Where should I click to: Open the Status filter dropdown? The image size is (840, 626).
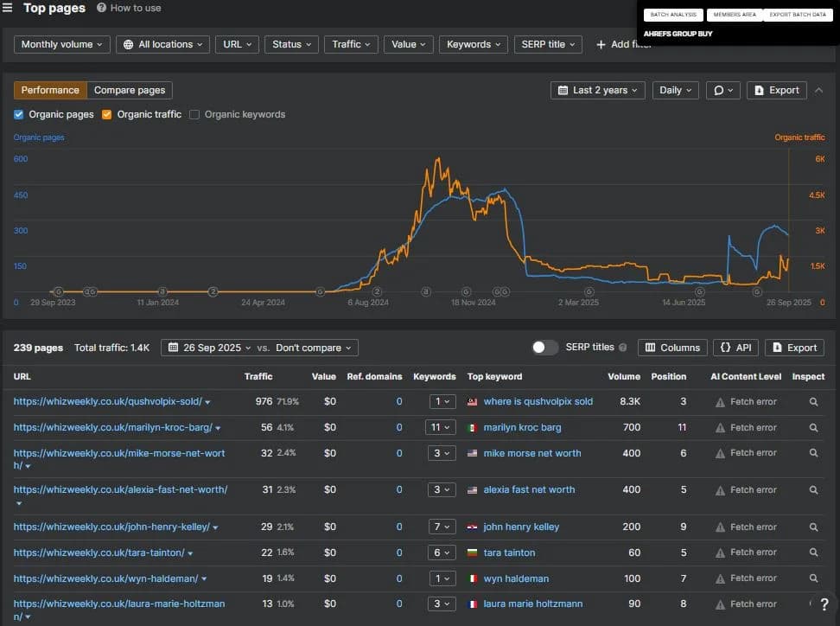[291, 44]
